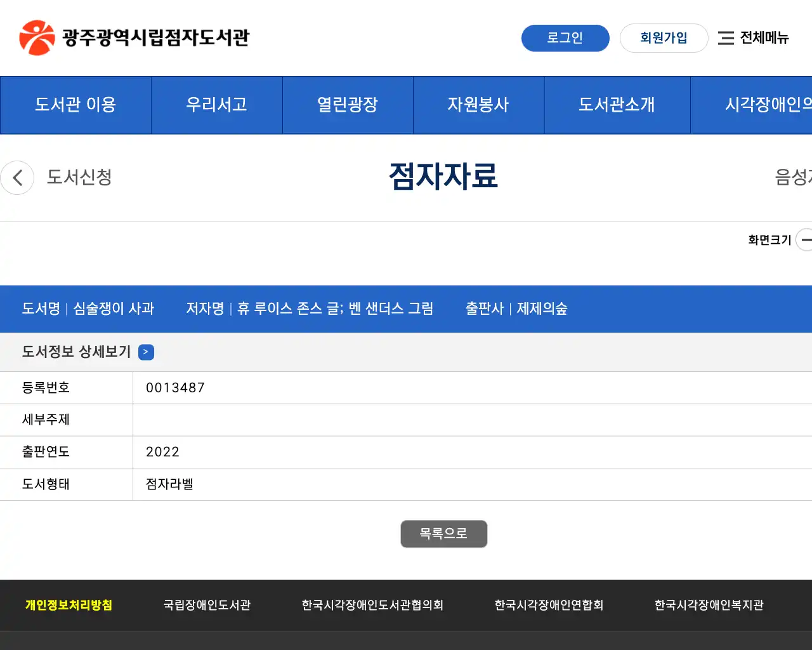Click the 한국시각장애인복지관 footer link
Screen dimensions: 812x650
pyautogui.click(x=709, y=605)
